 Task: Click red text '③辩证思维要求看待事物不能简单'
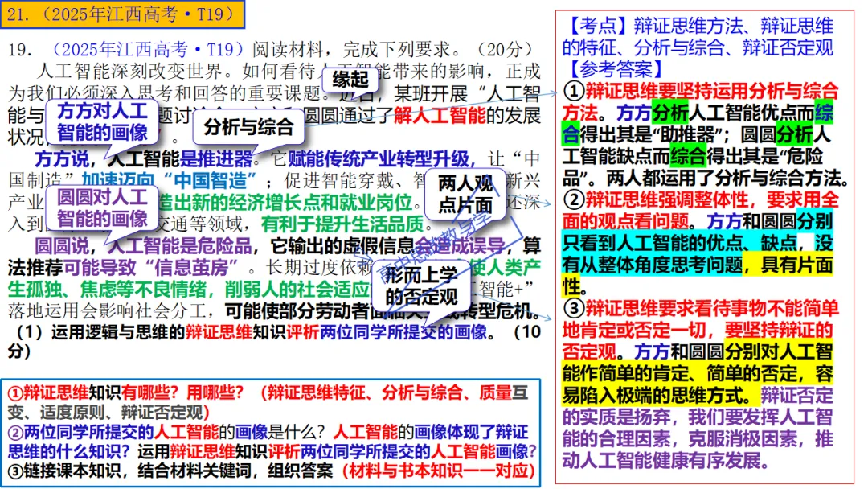(702, 308)
